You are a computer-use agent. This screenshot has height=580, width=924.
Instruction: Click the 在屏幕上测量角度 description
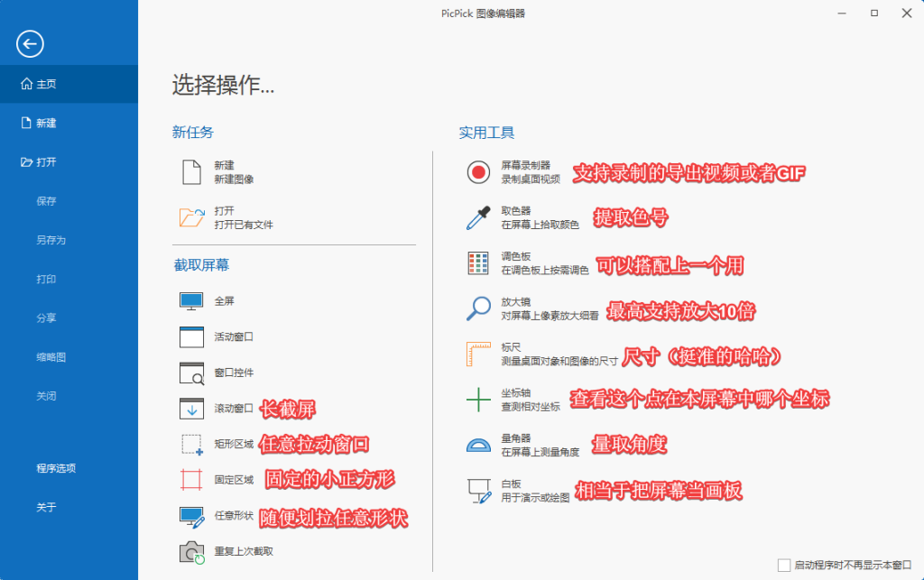540,452
